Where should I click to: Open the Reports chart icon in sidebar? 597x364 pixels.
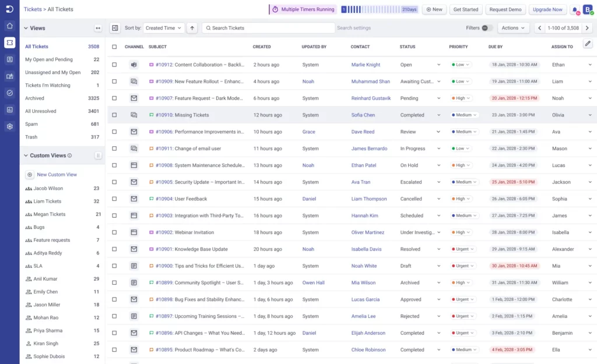point(9,109)
